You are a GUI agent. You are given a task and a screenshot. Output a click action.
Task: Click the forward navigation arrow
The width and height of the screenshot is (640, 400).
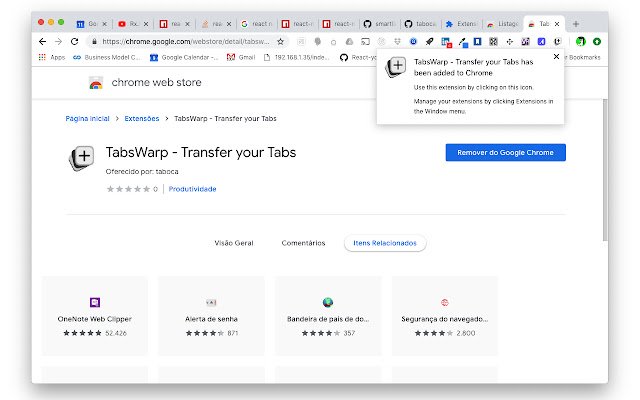58,41
